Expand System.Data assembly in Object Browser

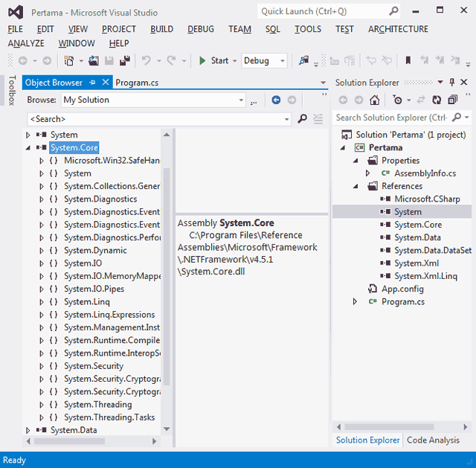(28, 430)
